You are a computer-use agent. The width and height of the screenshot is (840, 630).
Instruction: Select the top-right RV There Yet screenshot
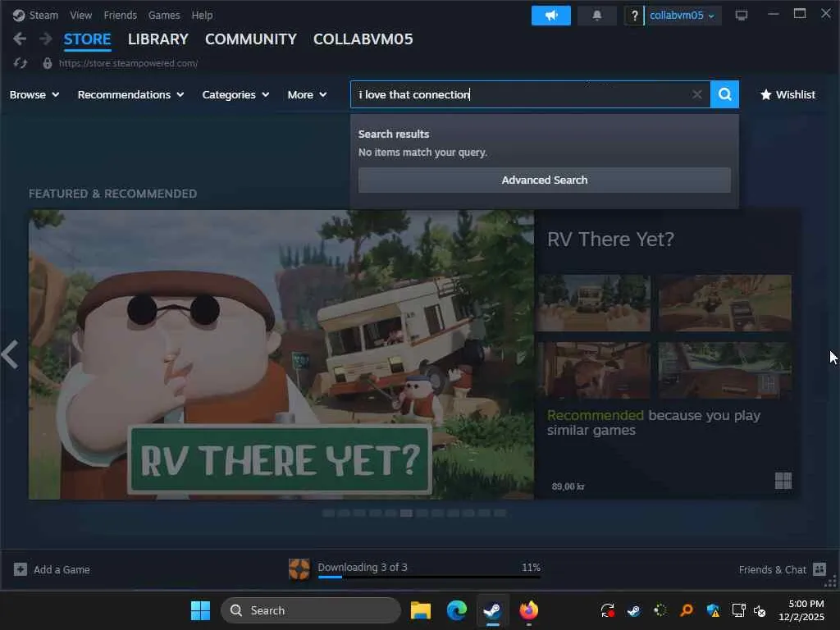pos(725,303)
